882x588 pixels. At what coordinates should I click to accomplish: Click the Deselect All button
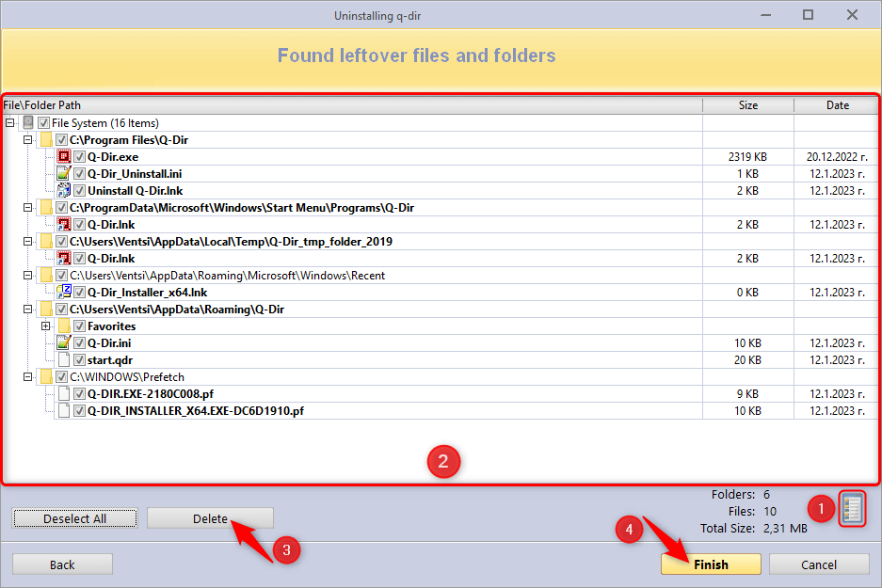click(x=74, y=518)
